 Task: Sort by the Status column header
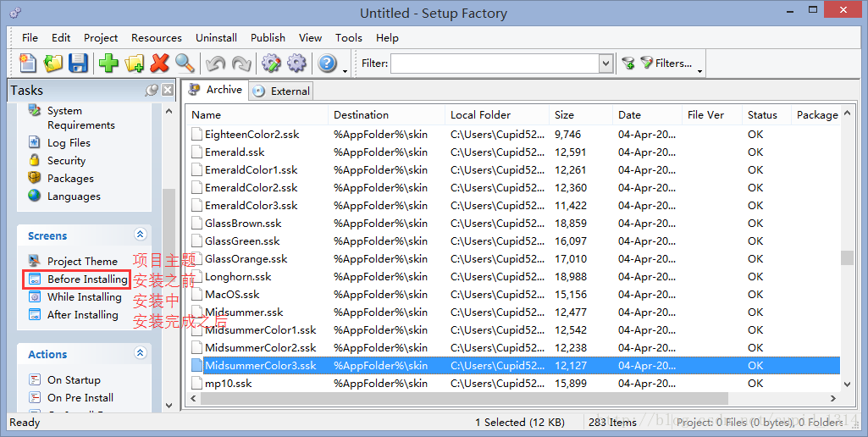766,114
